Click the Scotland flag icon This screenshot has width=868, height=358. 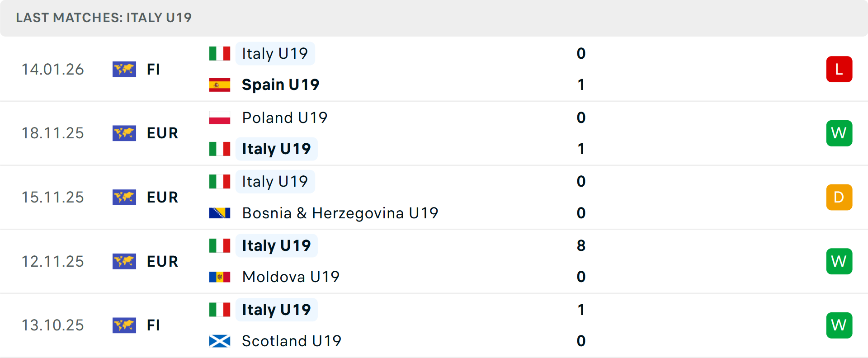tap(220, 341)
